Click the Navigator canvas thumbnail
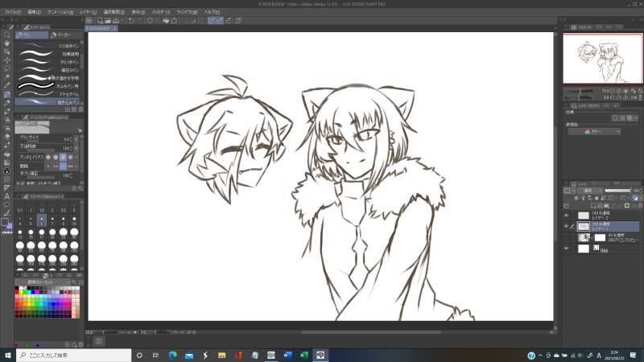Screen dimensions: 644x362 (x=602, y=58)
